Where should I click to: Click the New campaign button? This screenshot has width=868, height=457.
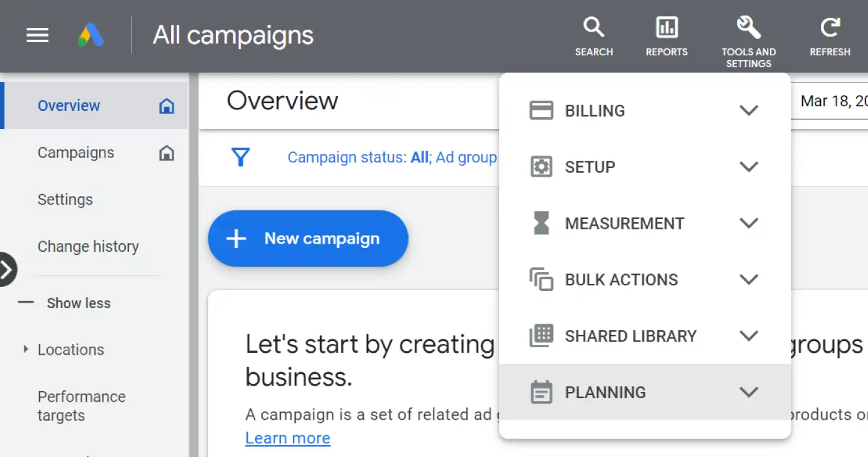[308, 239]
